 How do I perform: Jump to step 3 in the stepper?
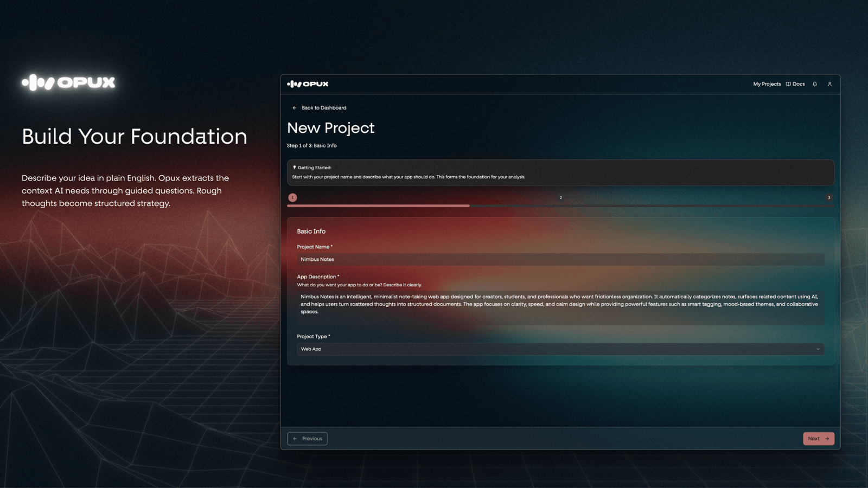(828, 197)
